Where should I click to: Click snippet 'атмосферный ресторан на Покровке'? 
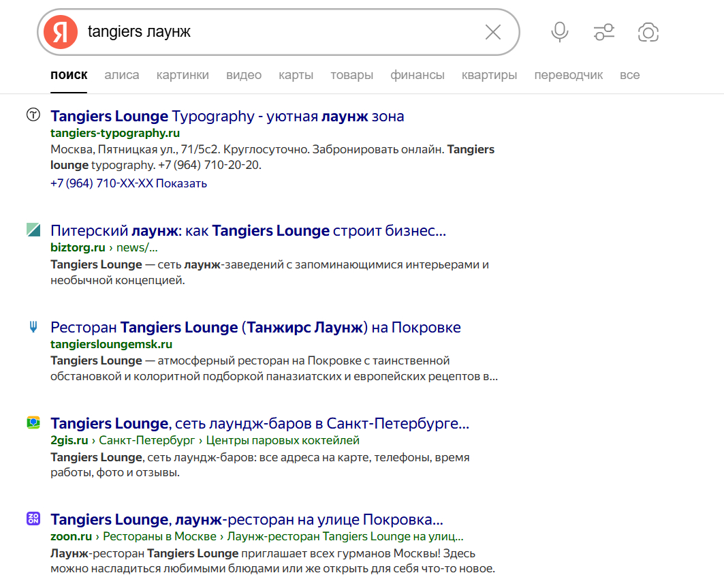tap(259, 360)
